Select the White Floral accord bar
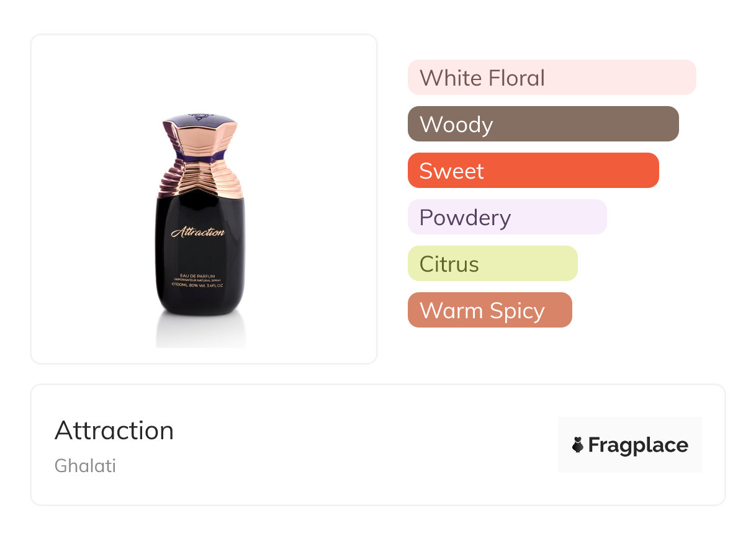The image size is (756, 536). [x=551, y=78]
